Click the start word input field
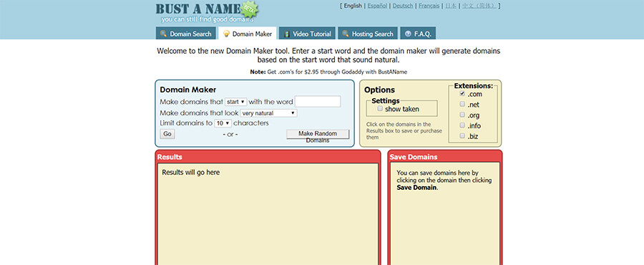644x265 pixels. point(318,102)
